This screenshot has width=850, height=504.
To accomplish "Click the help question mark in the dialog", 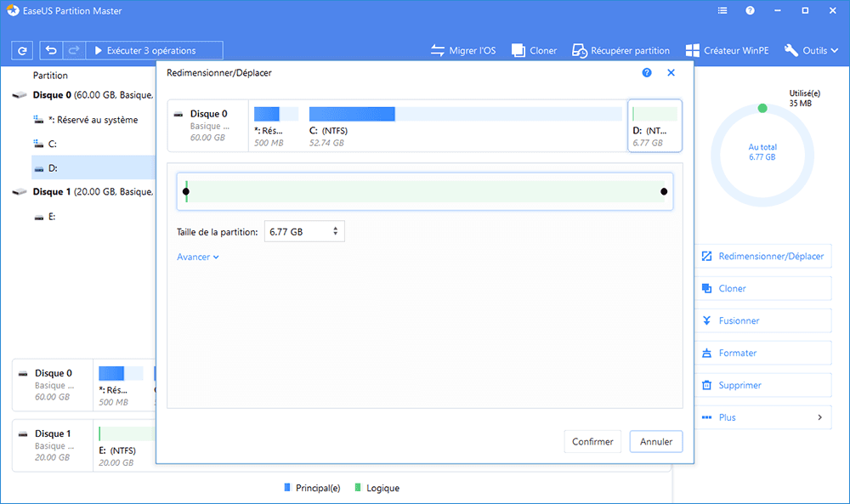I will (x=647, y=73).
